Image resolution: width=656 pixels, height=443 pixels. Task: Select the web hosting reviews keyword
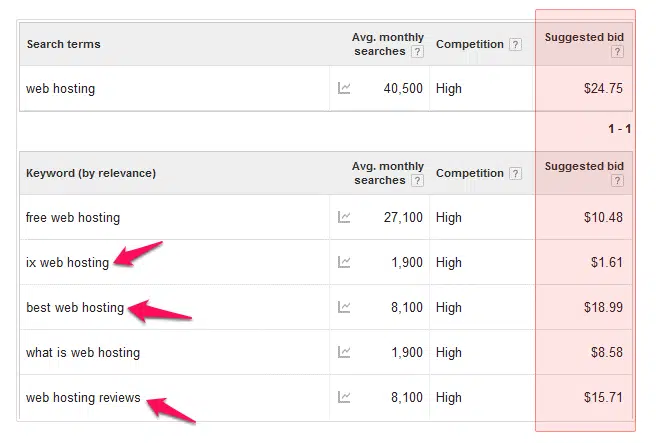[83, 397]
